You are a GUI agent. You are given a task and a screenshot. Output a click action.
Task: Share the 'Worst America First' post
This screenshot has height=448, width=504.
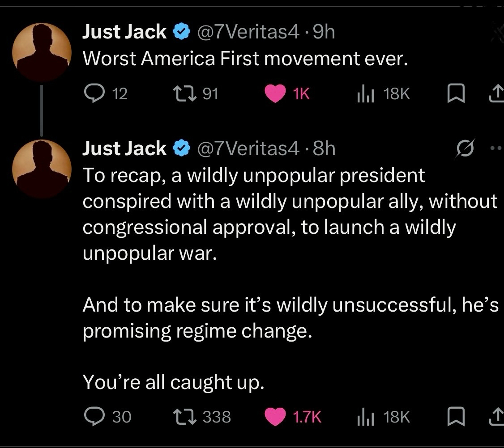click(495, 93)
